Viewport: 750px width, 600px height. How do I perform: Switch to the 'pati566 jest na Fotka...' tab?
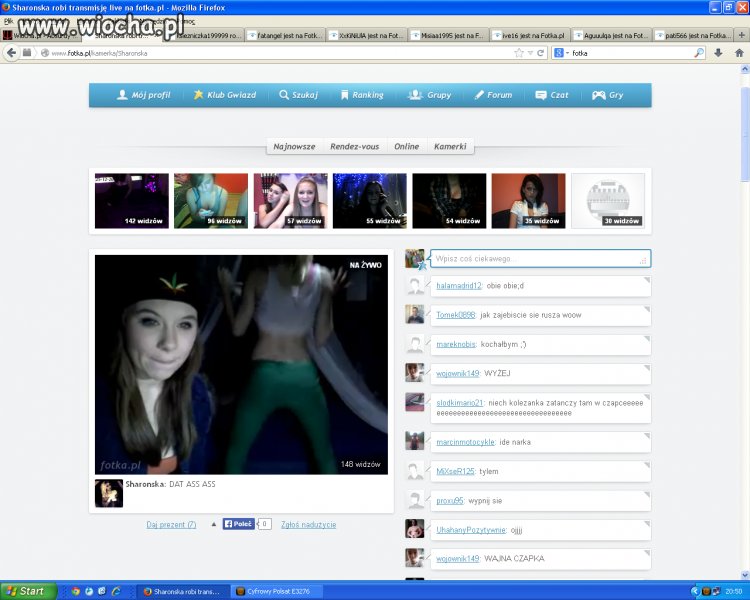pos(694,35)
